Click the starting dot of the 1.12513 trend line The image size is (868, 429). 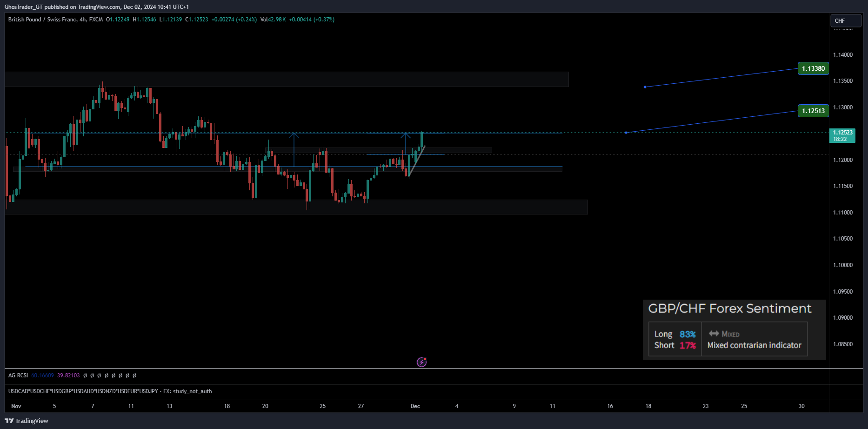tap(626, 133)
